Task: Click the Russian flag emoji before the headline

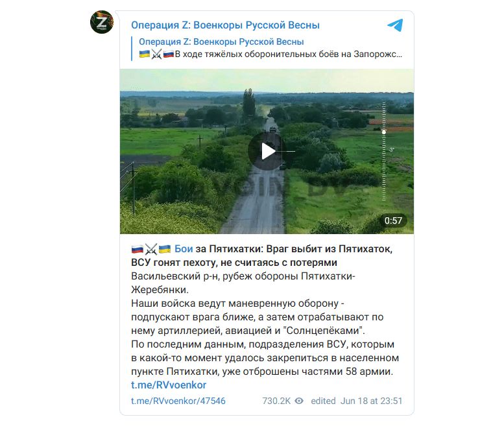Action: click(138, 249)
